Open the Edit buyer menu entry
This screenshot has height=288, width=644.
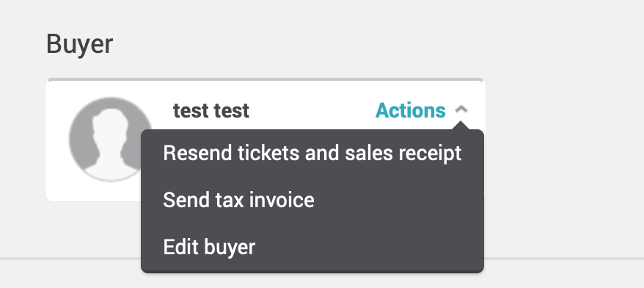coord(312,247)
